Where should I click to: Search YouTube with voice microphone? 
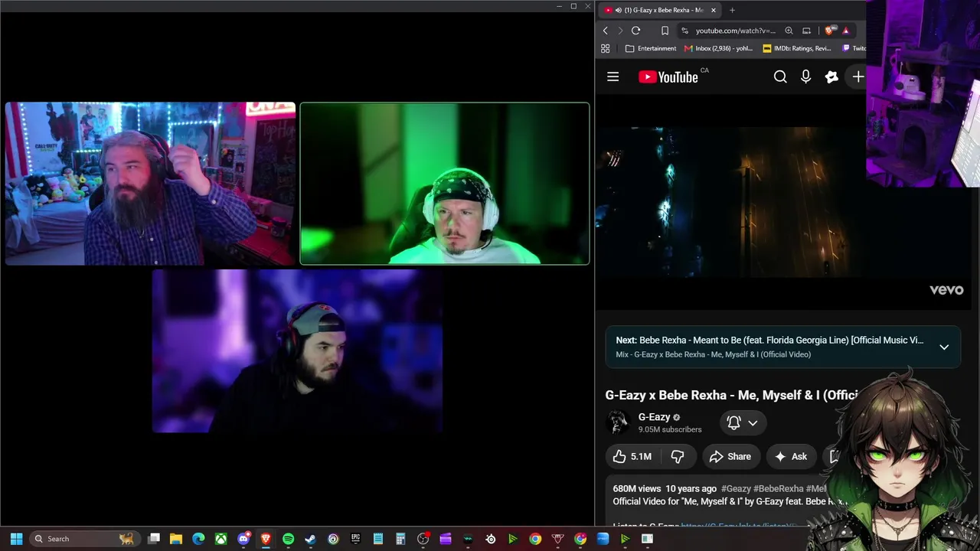[x=805, y=77]
